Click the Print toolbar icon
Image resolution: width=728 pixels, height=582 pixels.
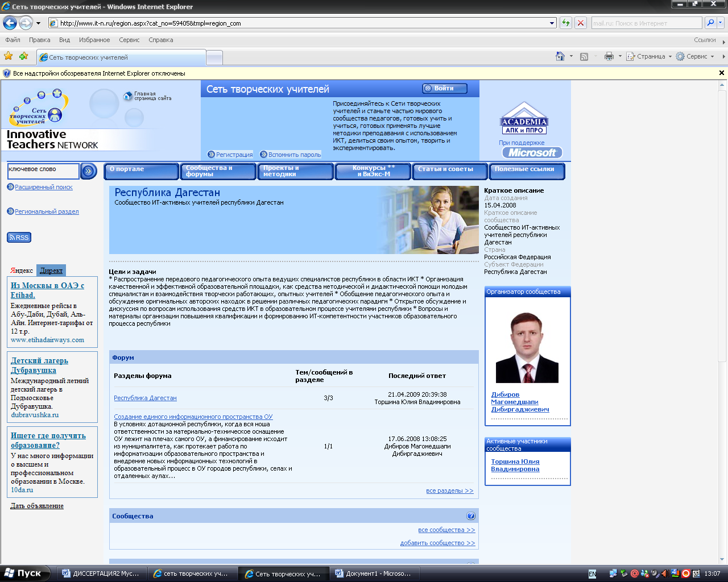point(609,56)
